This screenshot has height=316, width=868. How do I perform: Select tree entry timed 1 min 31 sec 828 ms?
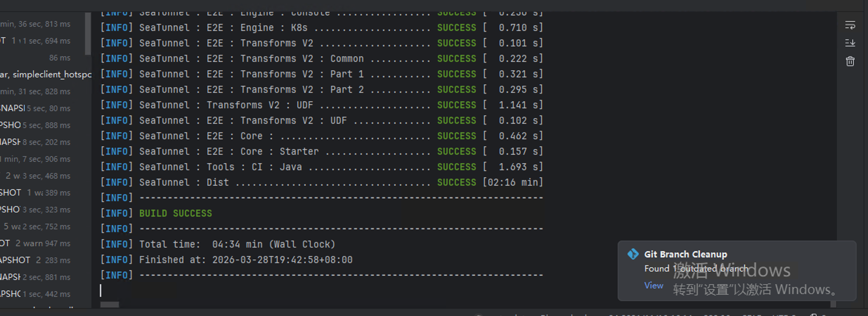click(35, 91)
